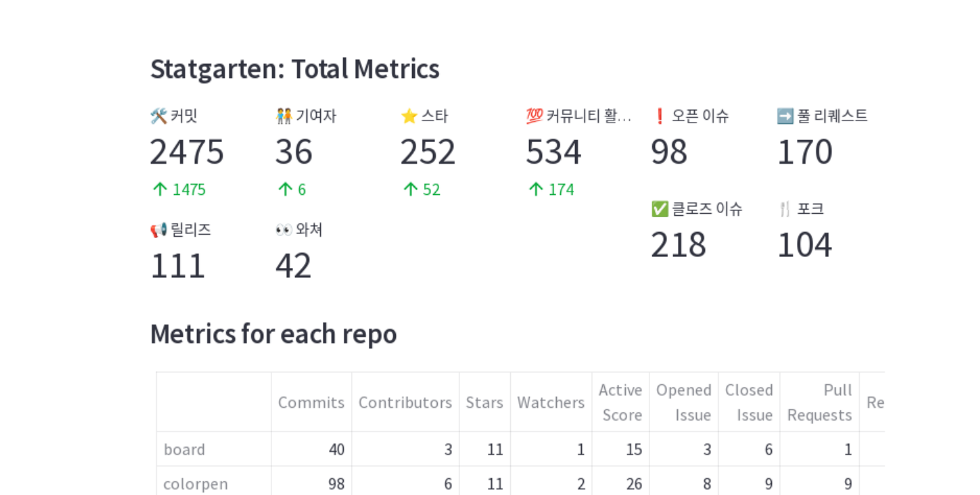The image size is (980, 495).
Task: Click the blue arrow icon for 풀 리퀘스트
Action: click(x=785, y=116)
